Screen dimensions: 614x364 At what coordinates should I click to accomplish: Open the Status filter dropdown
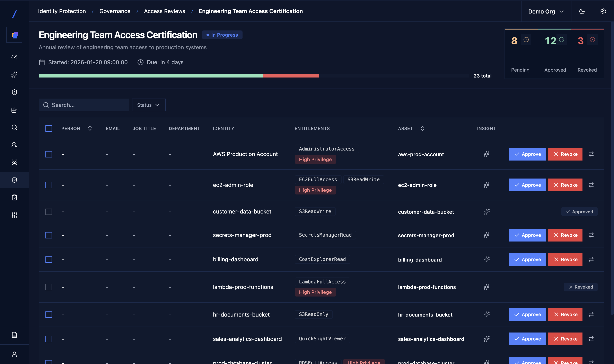coord(149,105)
